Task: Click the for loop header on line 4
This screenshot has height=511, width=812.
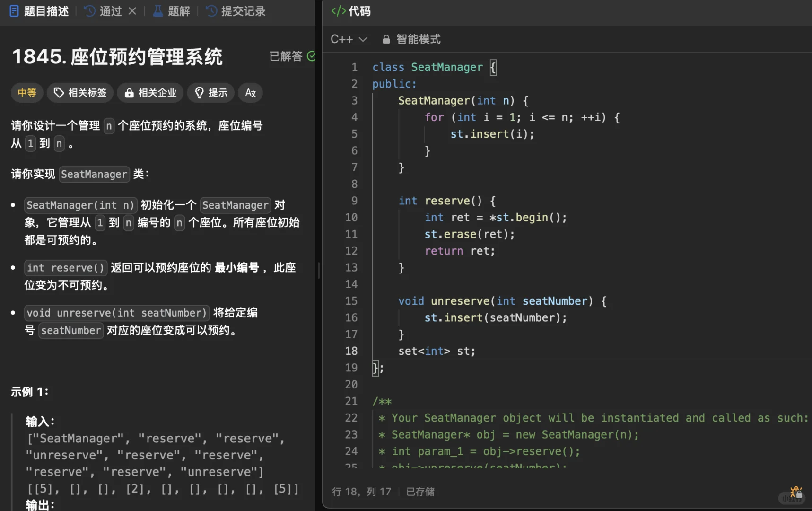Action: [522, 117]
